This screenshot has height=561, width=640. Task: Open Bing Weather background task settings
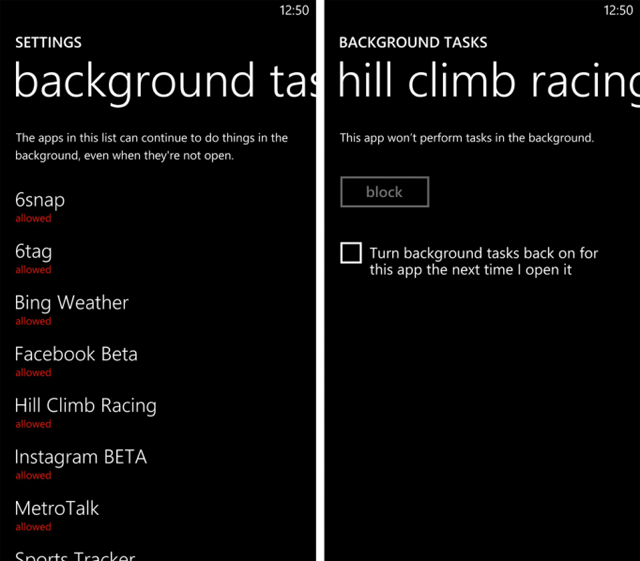coord(72,303)
